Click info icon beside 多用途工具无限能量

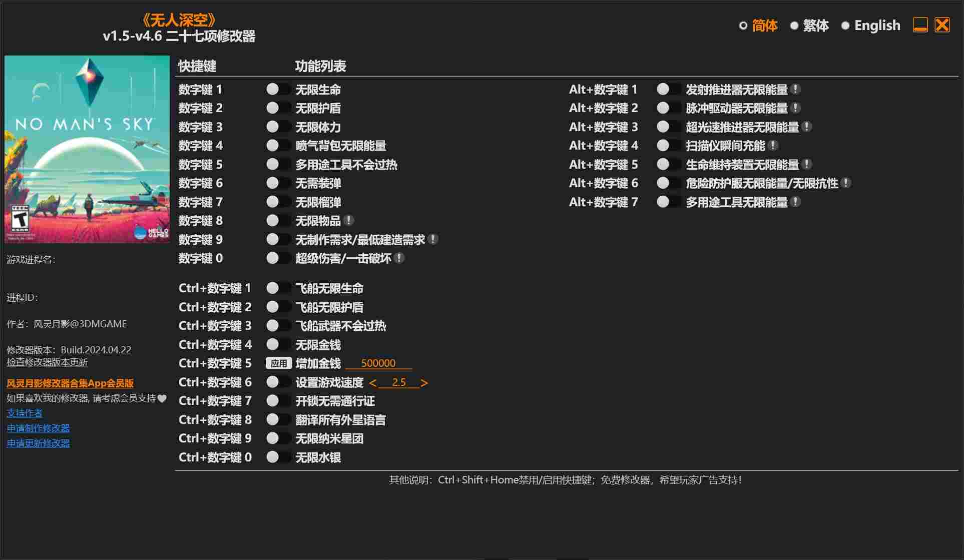(795, 202)
